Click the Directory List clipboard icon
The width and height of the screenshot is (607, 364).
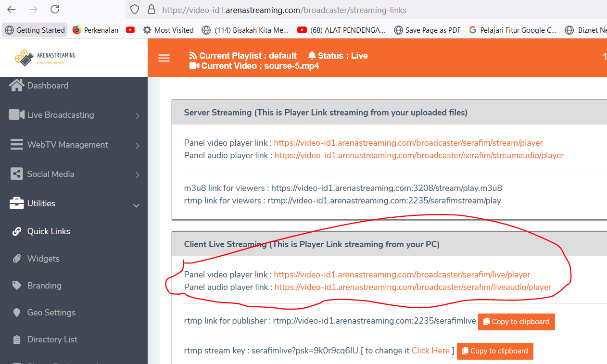point(17,339)
